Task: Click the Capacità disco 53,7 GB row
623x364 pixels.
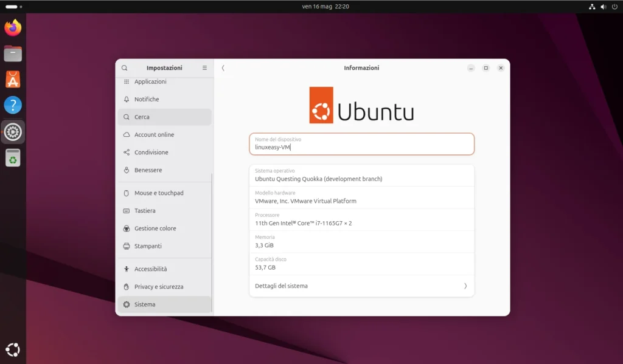Action: pyautogui.click(x=361, y=264)
